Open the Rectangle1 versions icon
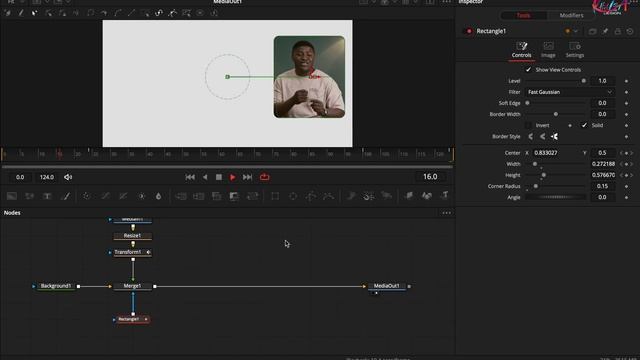Viewport: 640px width, 360px height. pos(593,31)
